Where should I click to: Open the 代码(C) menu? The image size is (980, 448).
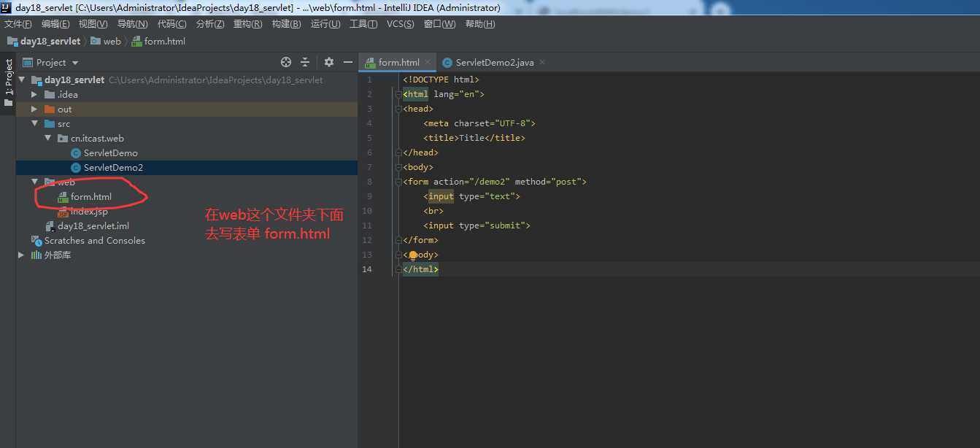pyautogui.click(x=171, y=24)
